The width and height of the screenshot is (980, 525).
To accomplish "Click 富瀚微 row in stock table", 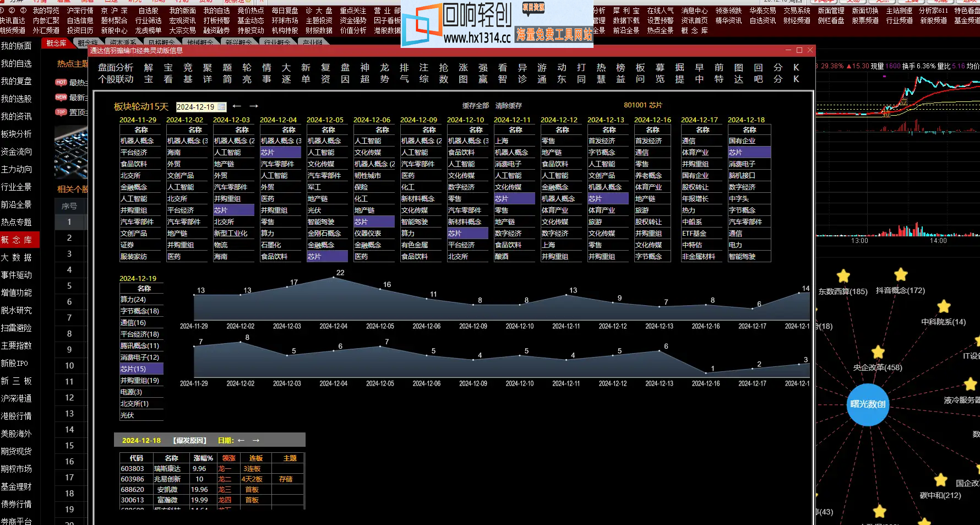I will coord(212,500).
